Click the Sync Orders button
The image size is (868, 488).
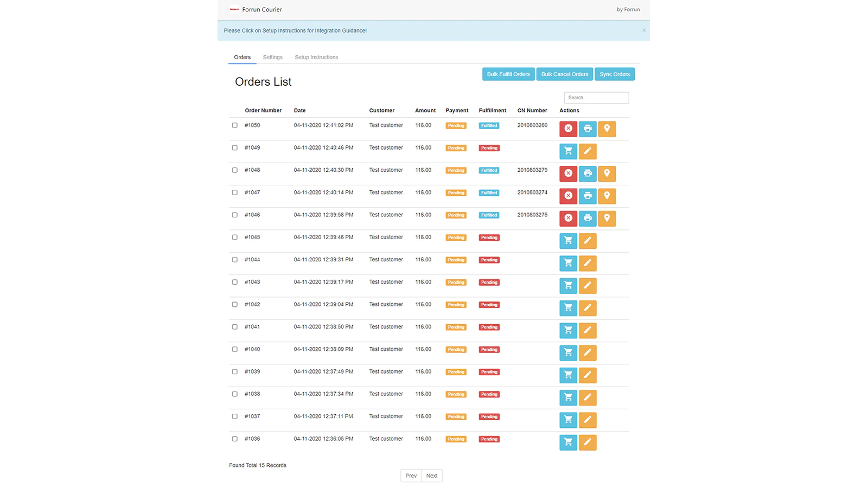pos(614,74)
